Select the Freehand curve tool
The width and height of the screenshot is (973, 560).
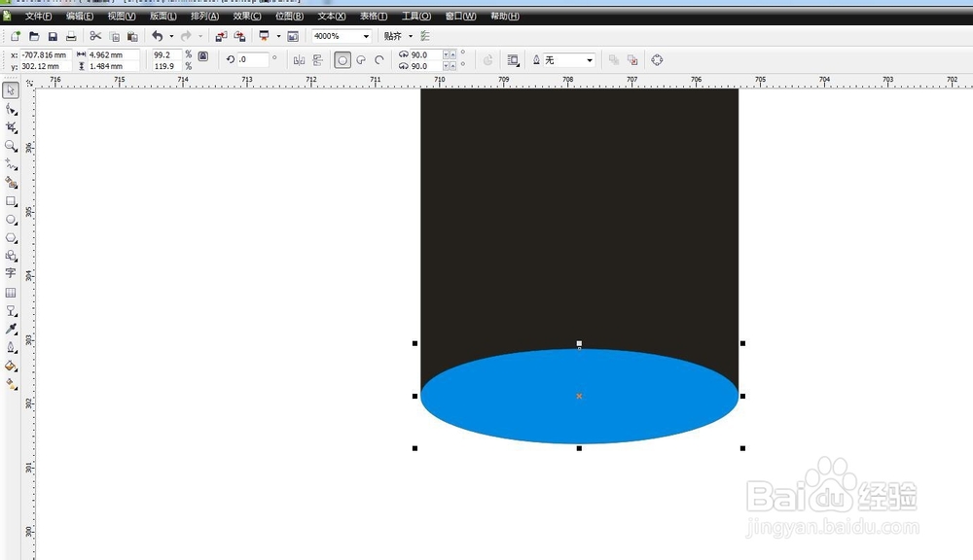point(11,163)
